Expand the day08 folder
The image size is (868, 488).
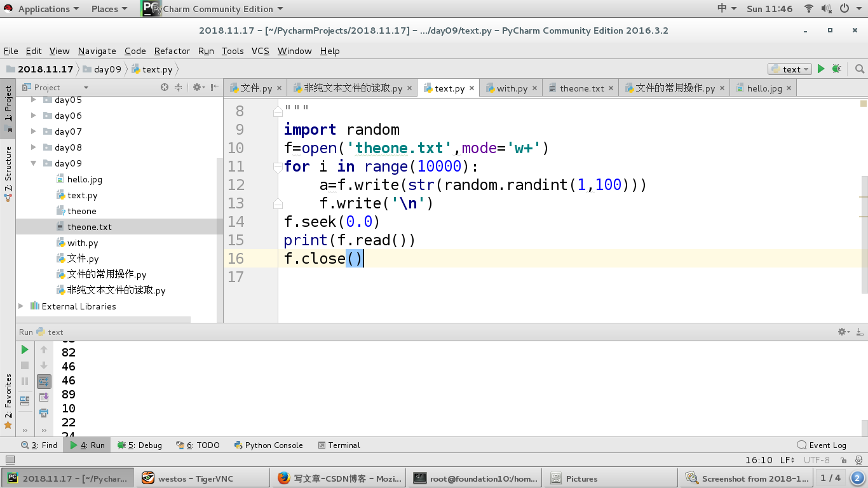pos(34,147)
